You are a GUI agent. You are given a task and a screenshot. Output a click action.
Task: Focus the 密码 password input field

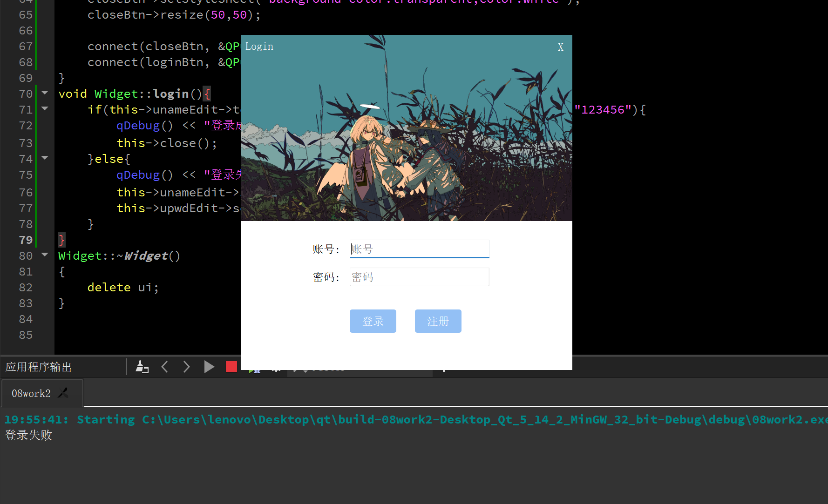coord(419,277)
